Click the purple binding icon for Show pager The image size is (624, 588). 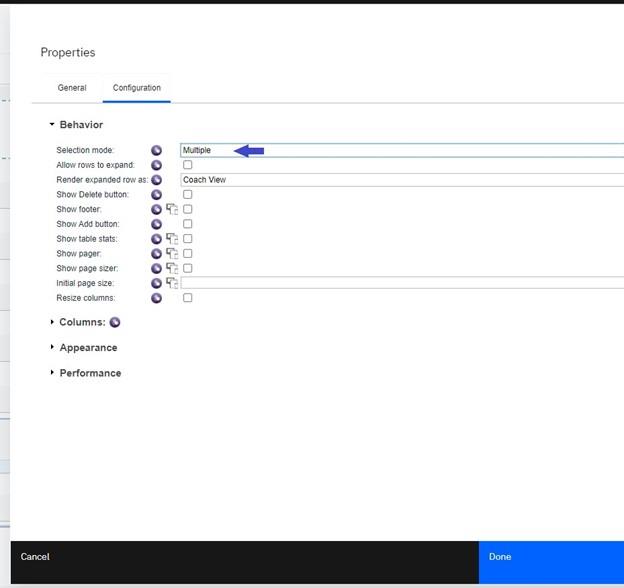coord(156,254)
